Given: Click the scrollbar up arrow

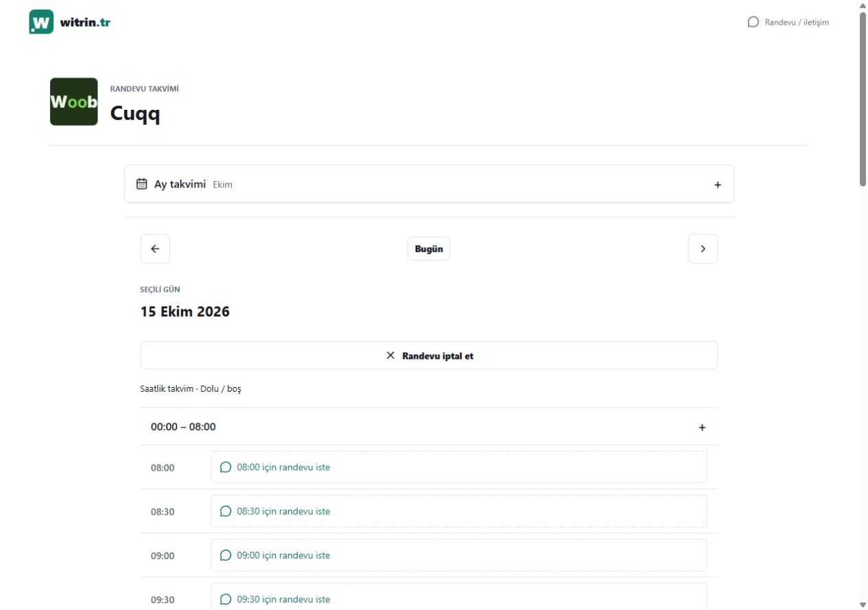Looking at the screenshot, I should (x=863, y=5).
